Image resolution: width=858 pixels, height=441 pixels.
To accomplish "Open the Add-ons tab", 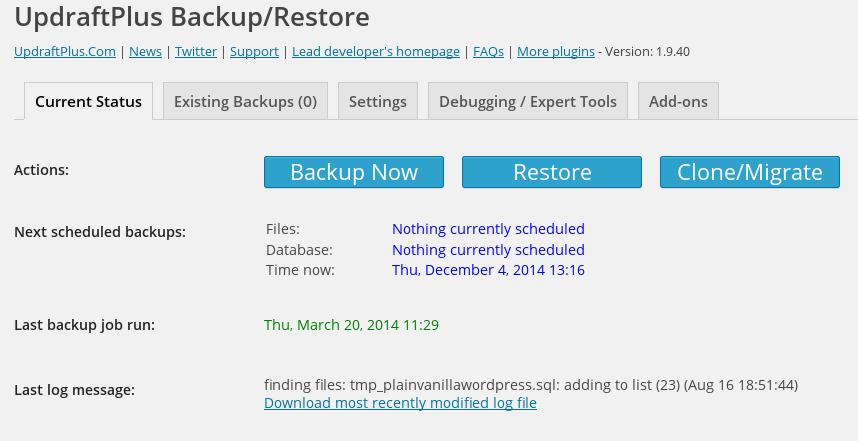I will coord(678,101).
